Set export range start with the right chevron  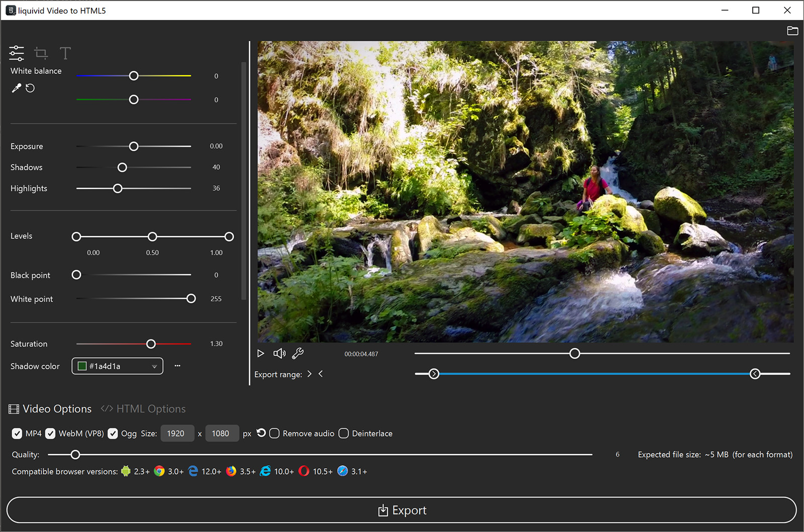310,374
